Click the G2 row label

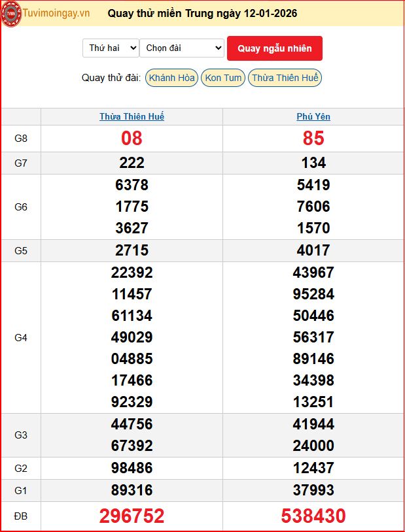tap(21, 469)
